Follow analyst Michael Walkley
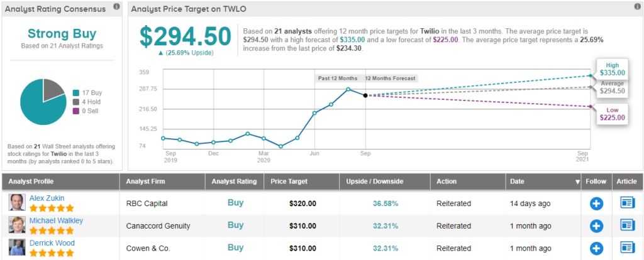 [x=596, y=225]
